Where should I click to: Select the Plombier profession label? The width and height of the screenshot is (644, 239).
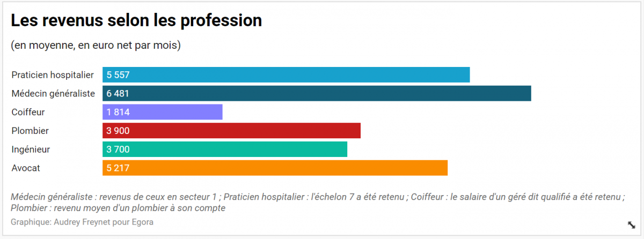(30, 131)
